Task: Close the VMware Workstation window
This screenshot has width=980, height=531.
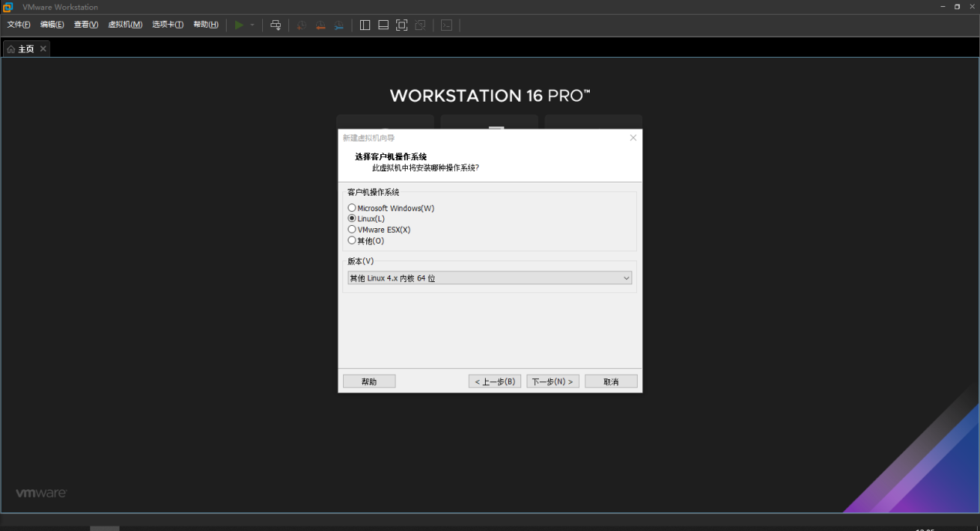Action: [972, 7]
